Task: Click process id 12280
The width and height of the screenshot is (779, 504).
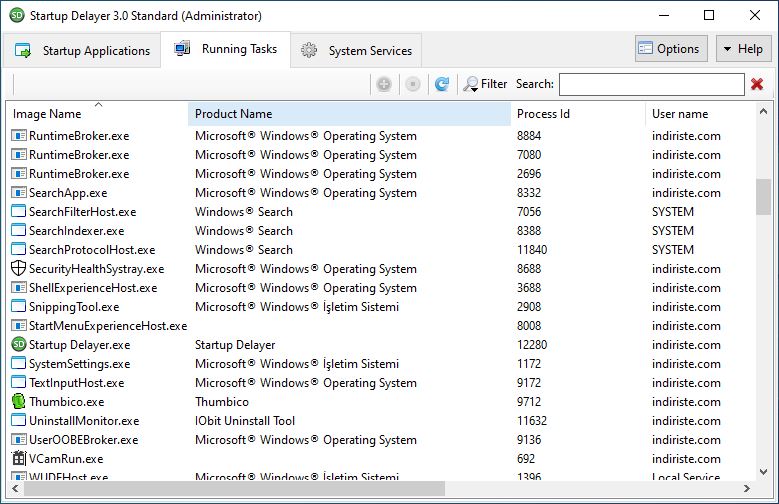Action: point(532,344)
